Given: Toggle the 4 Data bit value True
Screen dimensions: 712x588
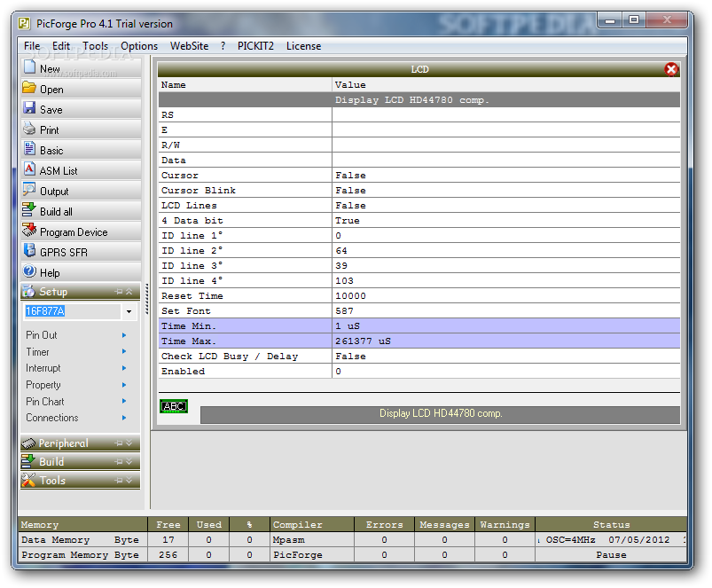Looking at the screenshot, I should [x=347, y=220].
